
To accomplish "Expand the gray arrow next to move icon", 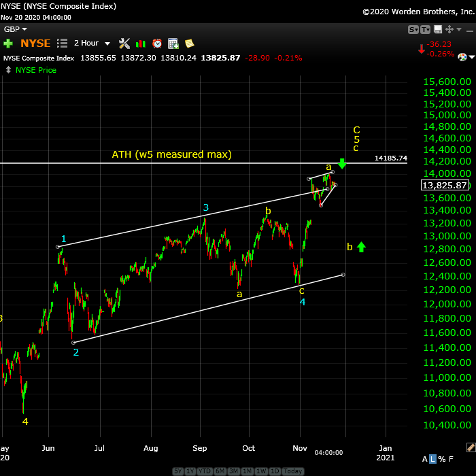I will click(459, 29).
